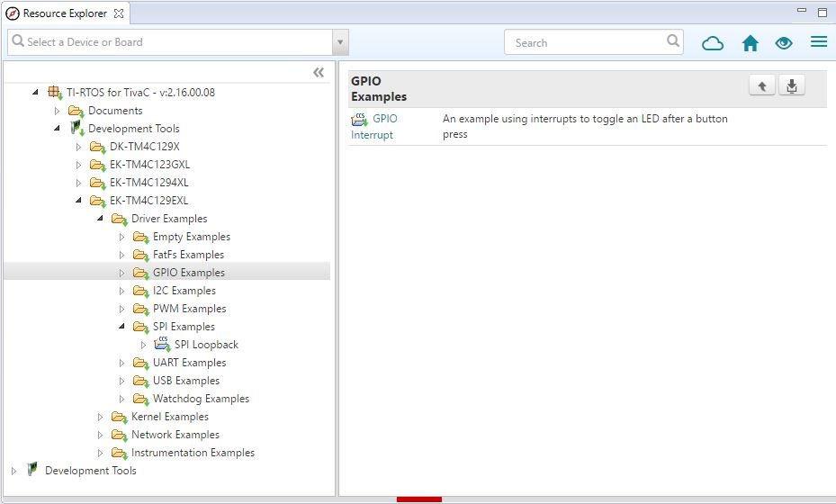
Task: Expand the Documents node
Action: 57,111
